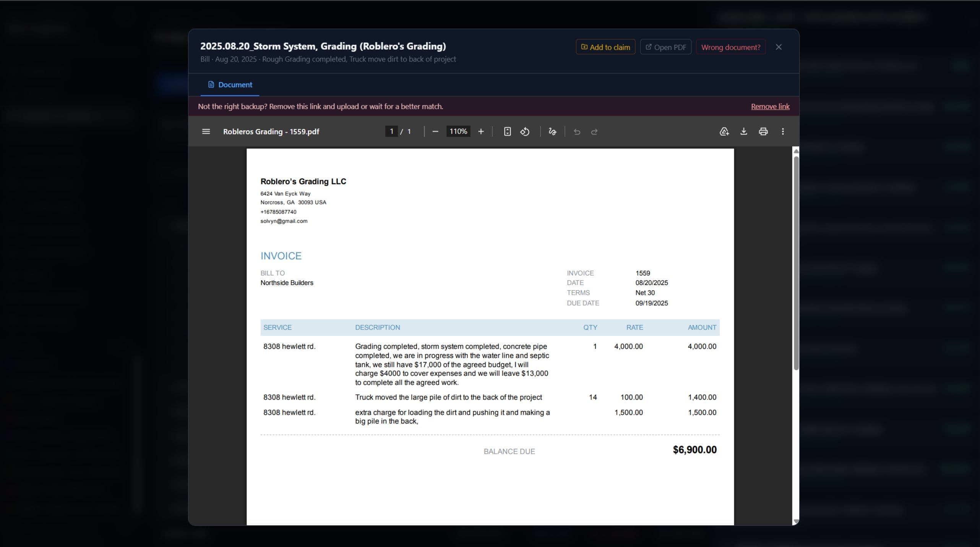Click the Remove link hyperlink

770,107
